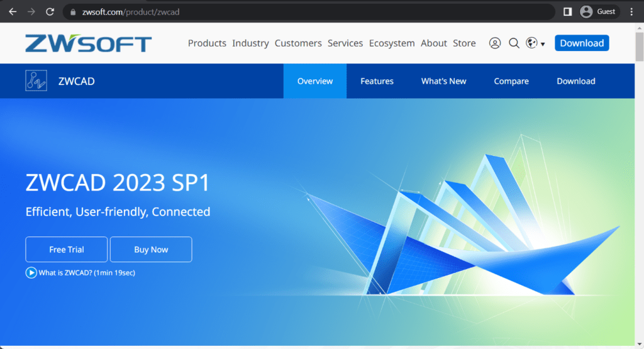Play the What is ZWCAD video
The width and height of the screenshot is (644, 349).
point(31,273)
